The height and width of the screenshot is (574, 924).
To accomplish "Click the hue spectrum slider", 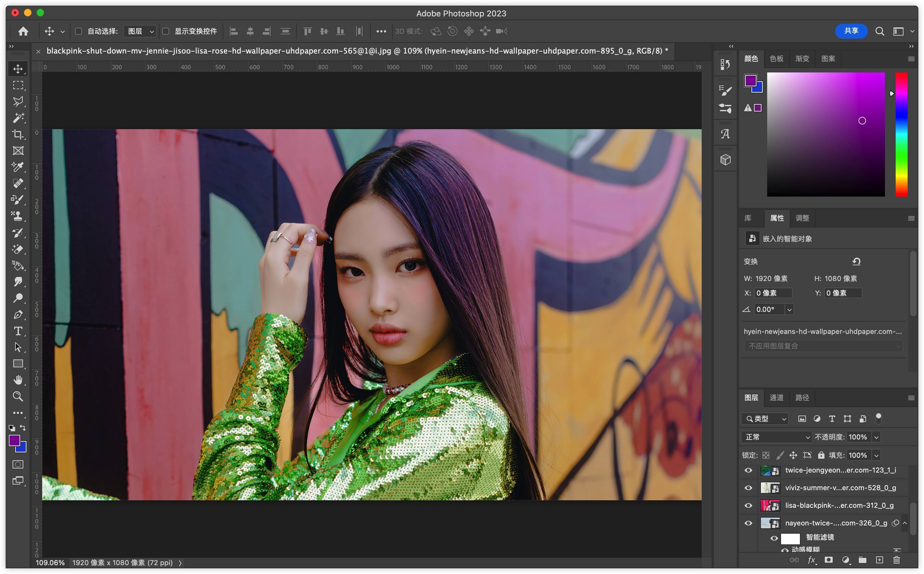I will tap(901, 135).
